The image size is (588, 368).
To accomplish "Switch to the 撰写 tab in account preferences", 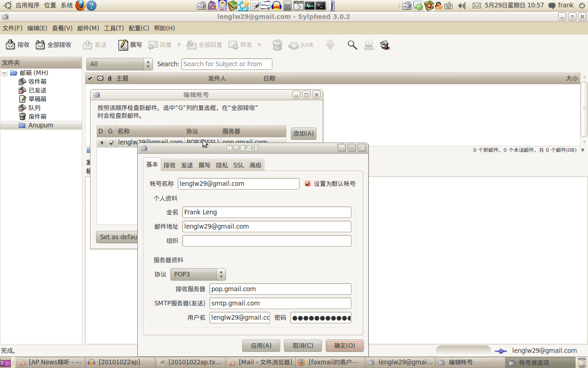I will pyautogui.click(x=204, y=165).
